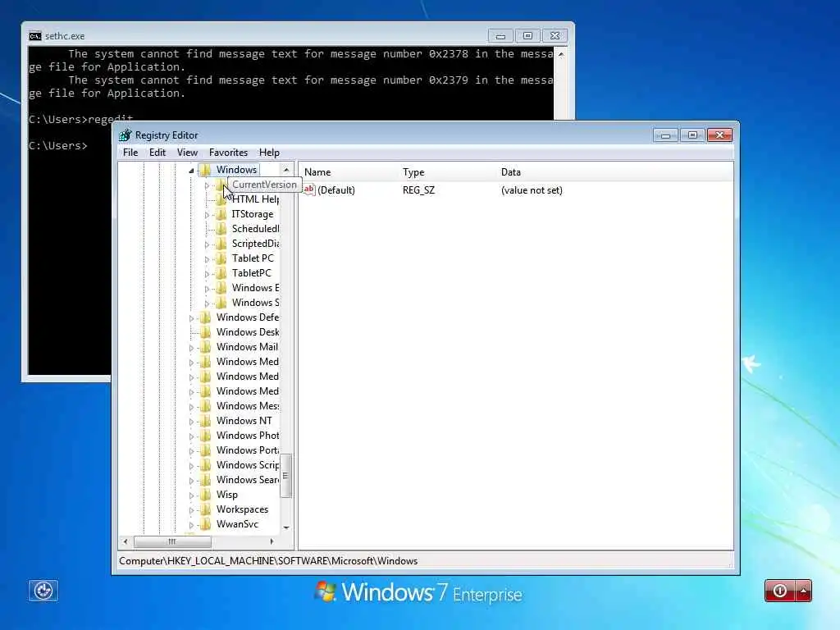The height and width of the screenshot is (630, 840).
Task: Click the Windows Mail folder icon
Action: coord(205,347)
